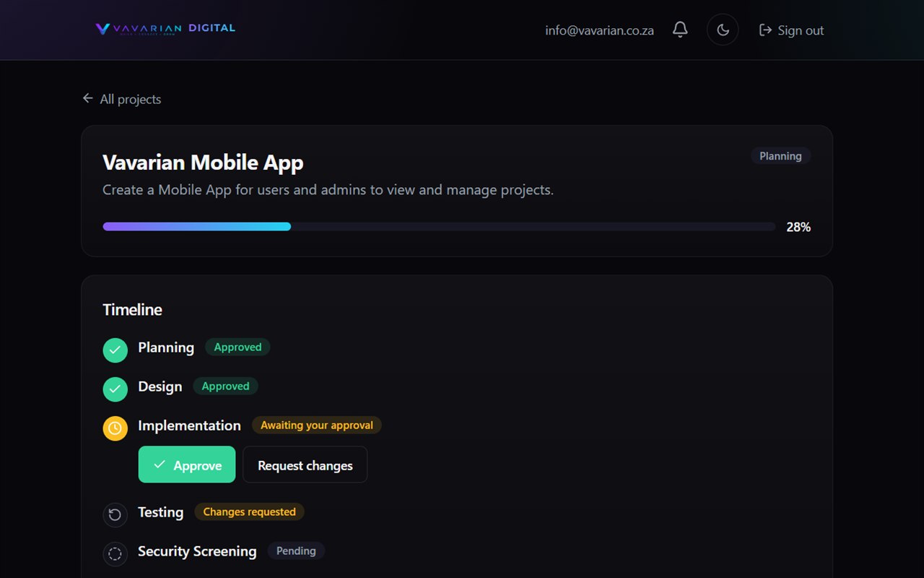The image size is (924, 578).
Task: Click the info@vavarian.co.za account email
Action: pos(599,30)
